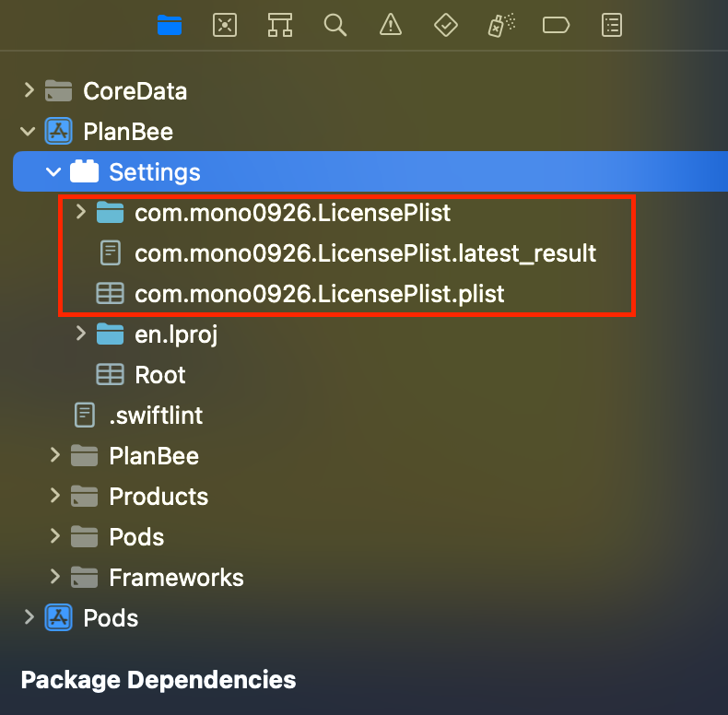Collapse the PlanBee project

[28, 131]
